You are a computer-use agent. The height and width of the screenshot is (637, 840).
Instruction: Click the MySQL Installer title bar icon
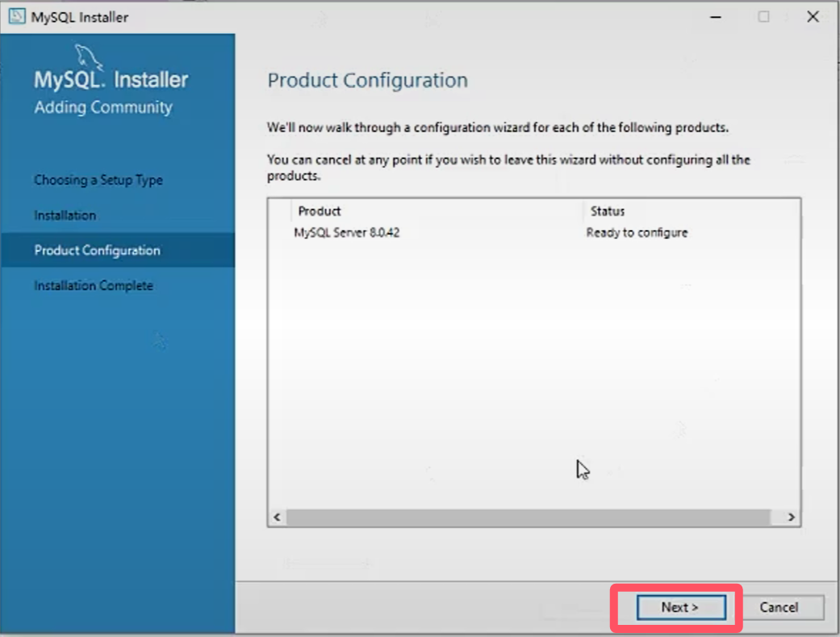click(17, 17)
